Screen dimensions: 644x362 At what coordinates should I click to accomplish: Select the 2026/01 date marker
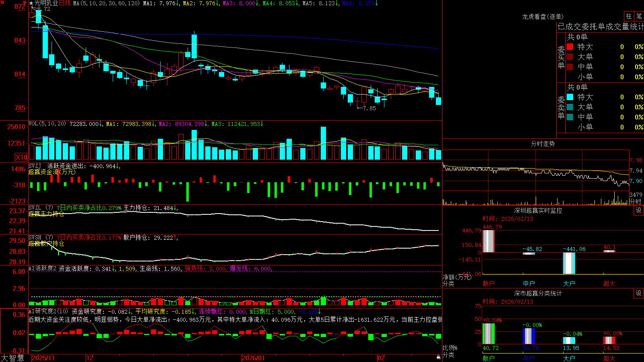(x=254, y=358)
